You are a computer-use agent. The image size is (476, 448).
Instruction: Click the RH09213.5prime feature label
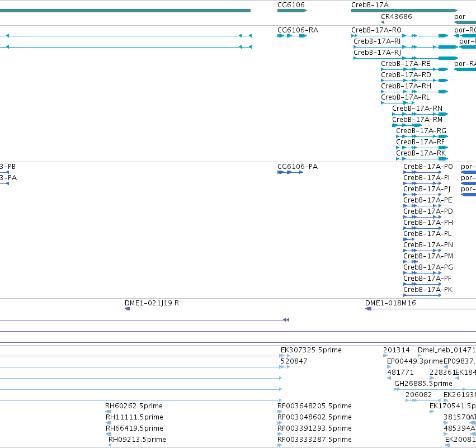click(x=137, y=440)
